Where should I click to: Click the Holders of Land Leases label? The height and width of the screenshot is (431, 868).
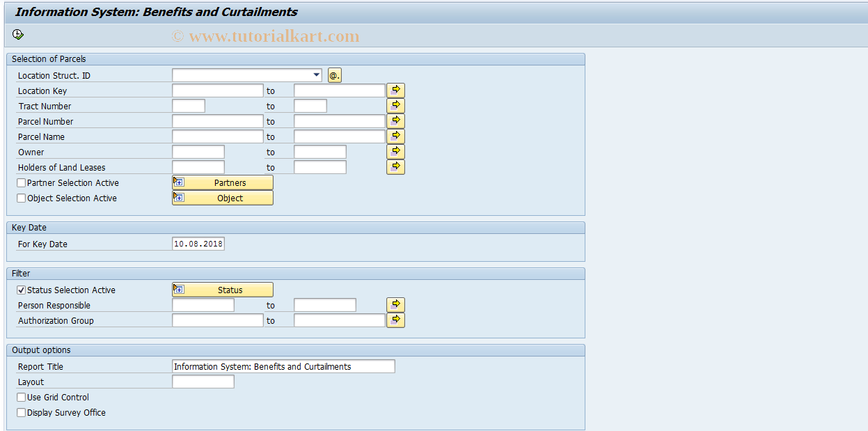pyautogui.click(x=62, y=167)
